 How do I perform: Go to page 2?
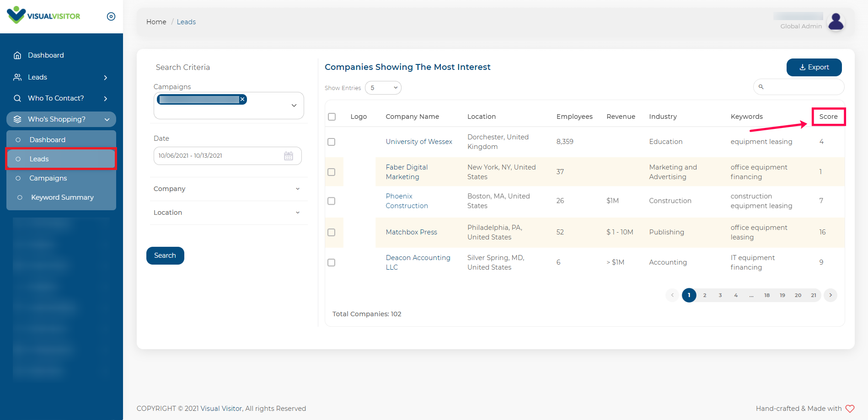tap(705, 295)
